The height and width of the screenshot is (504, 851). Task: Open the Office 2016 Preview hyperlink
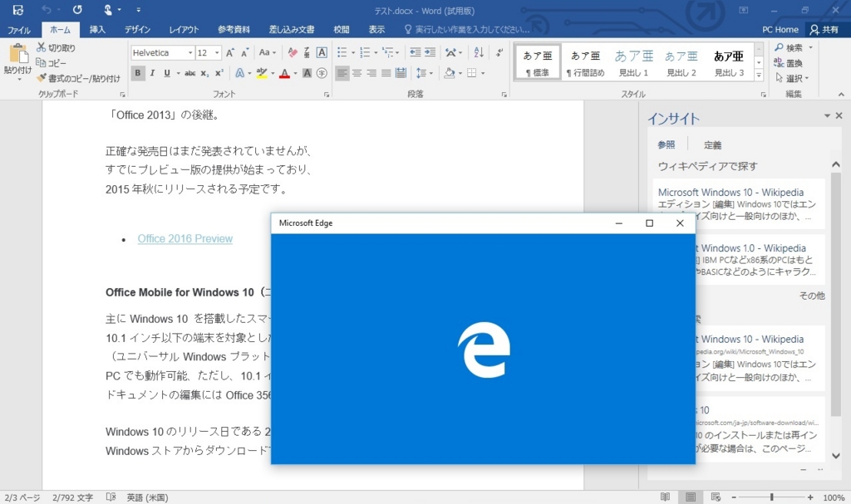pos(185,238)
